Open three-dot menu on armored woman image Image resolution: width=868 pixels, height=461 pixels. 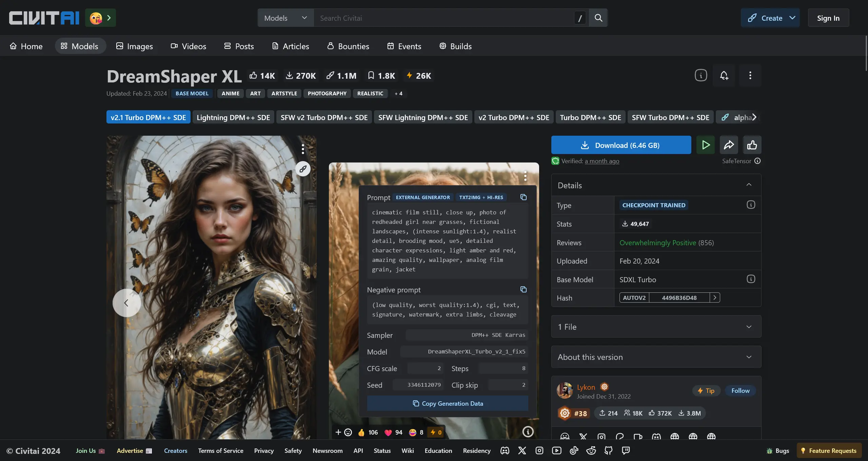[x=303, y=149]
